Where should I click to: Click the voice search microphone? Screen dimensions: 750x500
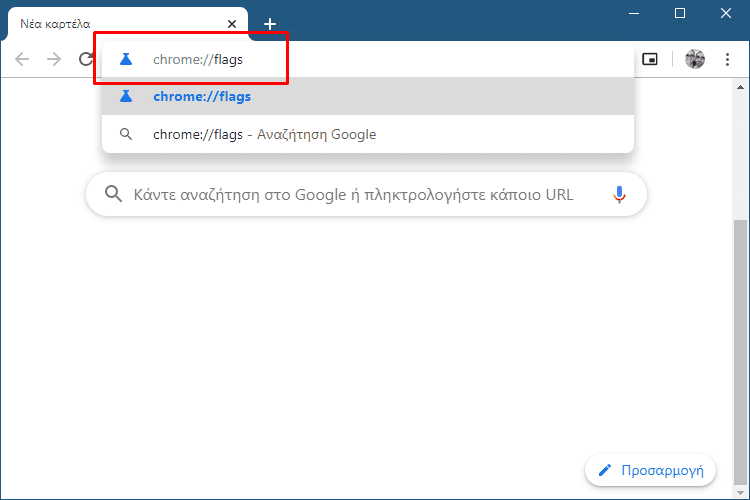coord(619,194)
